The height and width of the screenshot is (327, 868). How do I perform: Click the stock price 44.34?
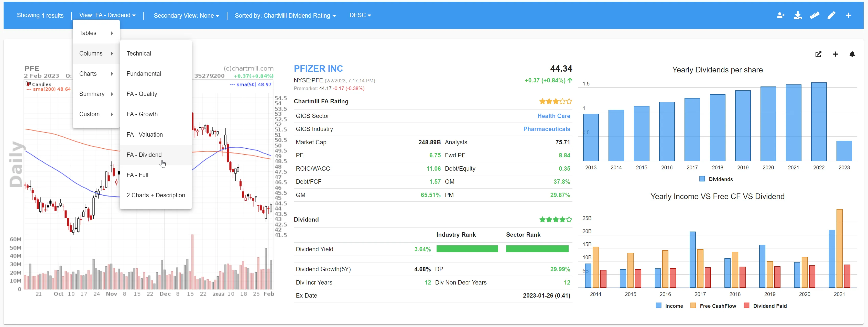(561, 69)
